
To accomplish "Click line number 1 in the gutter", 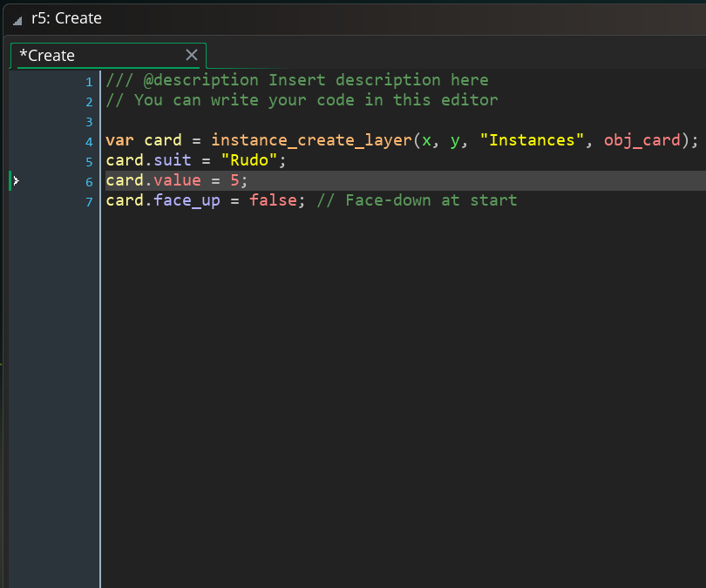I will [89, 82].
